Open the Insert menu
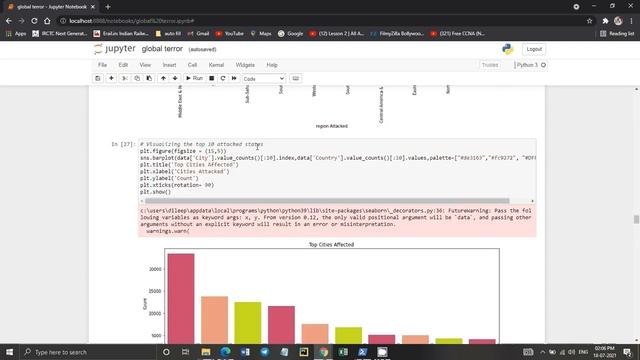Viewport: 640px width, 360px height. click(169, 65)
